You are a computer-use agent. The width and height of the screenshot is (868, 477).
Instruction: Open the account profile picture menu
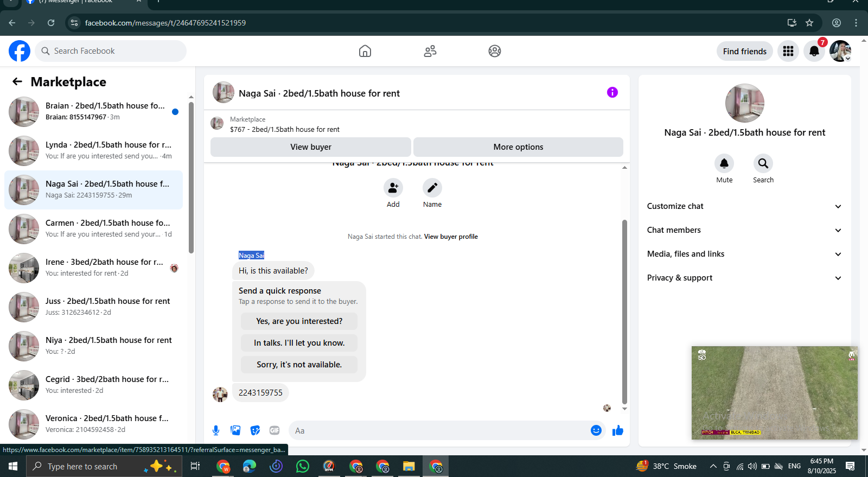840,51
